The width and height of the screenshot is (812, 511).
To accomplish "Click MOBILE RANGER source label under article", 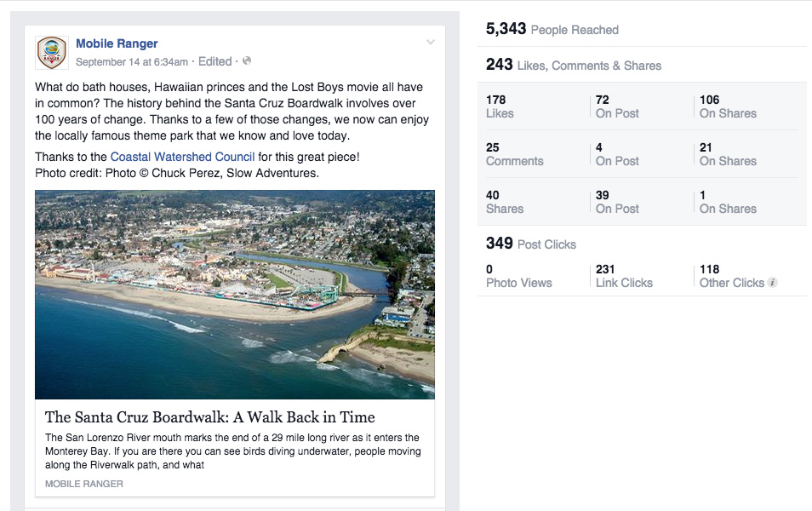I will pyautogui.click(x=84, y=484).
